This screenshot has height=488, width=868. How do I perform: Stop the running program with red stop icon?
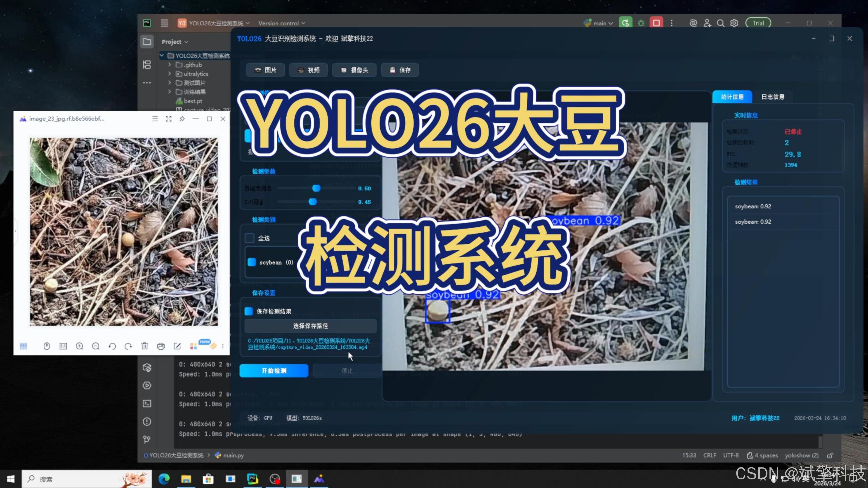tap(656, 23)
